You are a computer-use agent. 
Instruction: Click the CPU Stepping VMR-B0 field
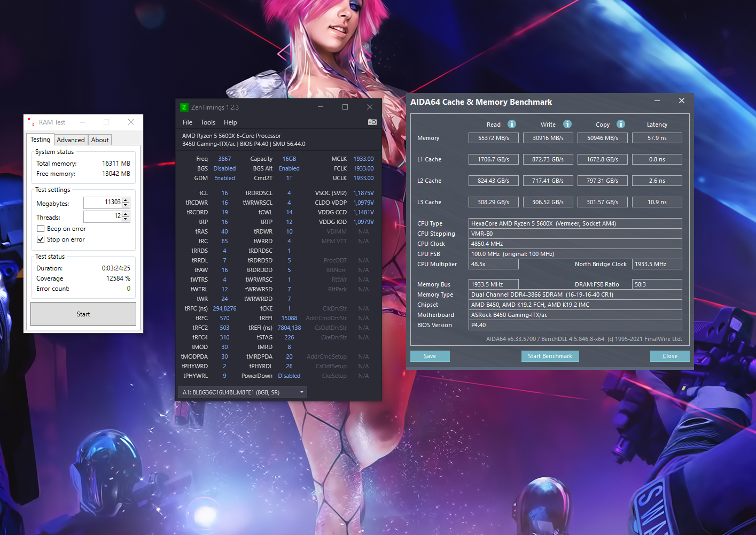tap(575, 234)
